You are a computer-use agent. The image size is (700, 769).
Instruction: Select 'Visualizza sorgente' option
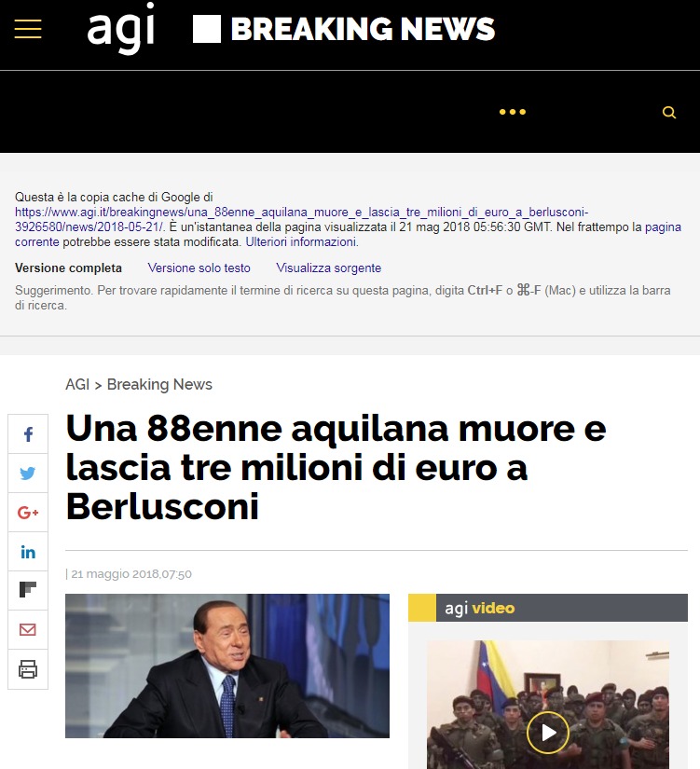tap(328, 268)
